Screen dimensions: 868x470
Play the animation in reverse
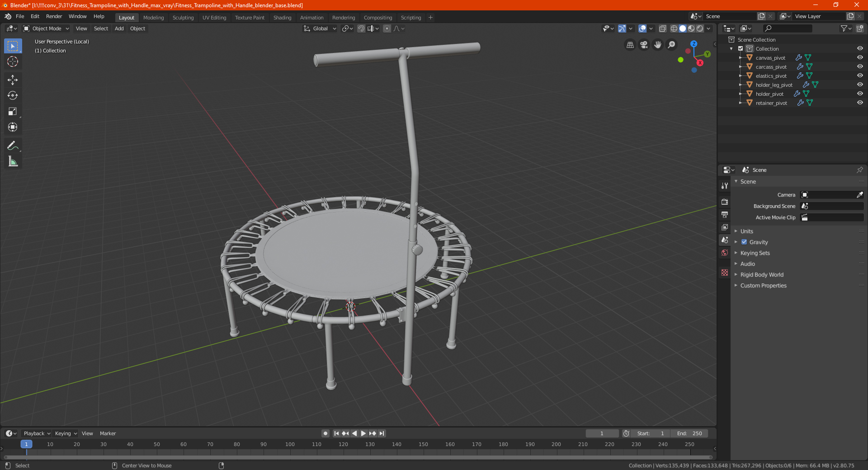point(354,433)
